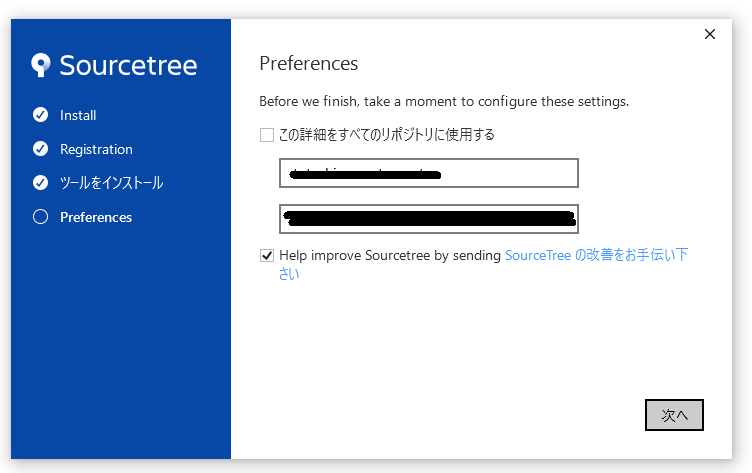Click the ツールをインストール step checkmark icon
752x473 pixels.
coord(41,183)
